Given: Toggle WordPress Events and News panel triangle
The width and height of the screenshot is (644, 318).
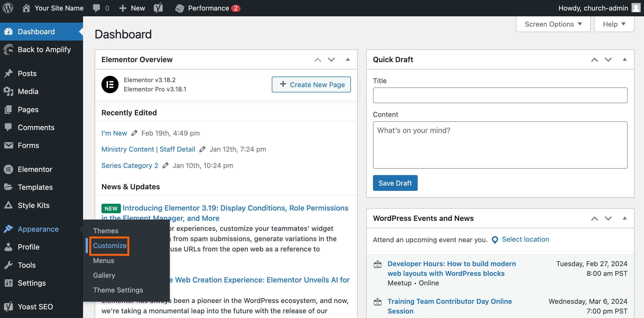Looking at the screenshot, I should [x=625, y=218].
